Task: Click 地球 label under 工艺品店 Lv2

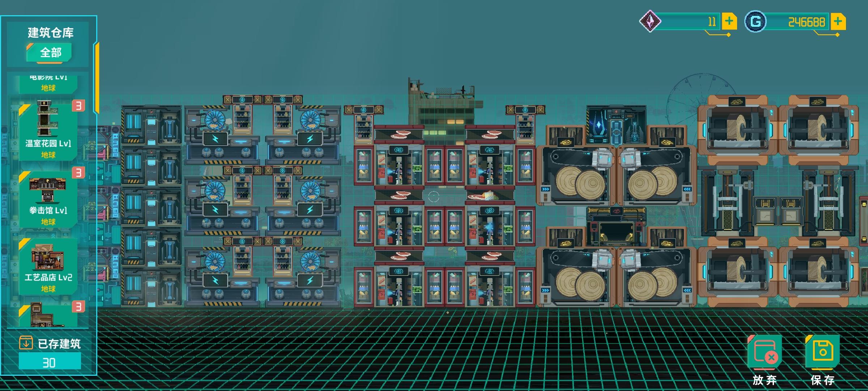Action: pyautogui.click(x=48, y=289)
